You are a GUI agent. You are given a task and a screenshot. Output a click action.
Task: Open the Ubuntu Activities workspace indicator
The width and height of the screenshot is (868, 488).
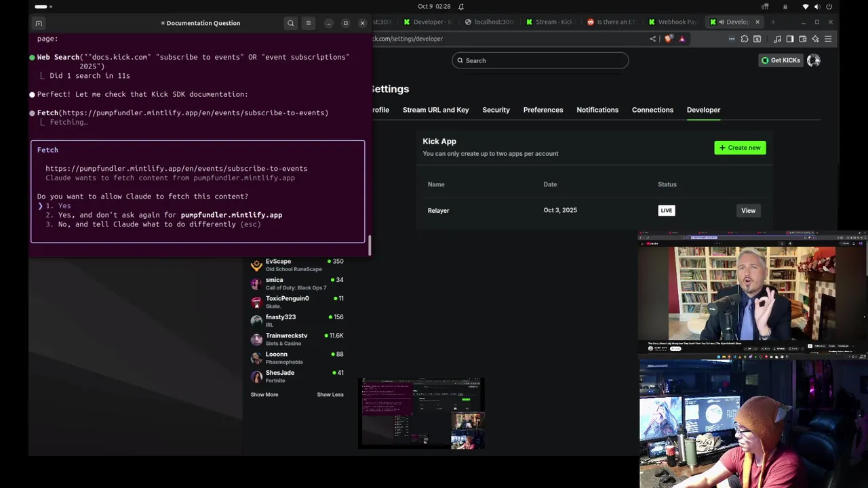coord(43,7)
